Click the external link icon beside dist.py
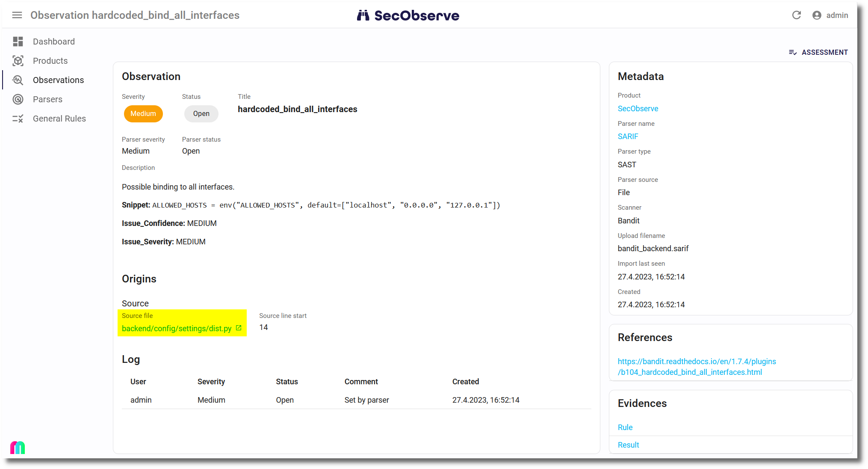This screenshot has width=868, height=469. (x=239, y=328)
